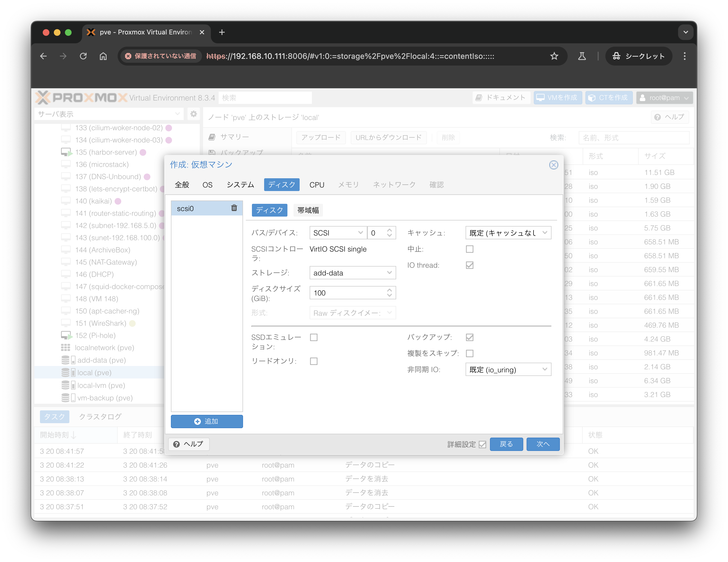Expand the キャッシュ cache dropdown
This screenshot has height=562, width=728.
click(508, 233)
